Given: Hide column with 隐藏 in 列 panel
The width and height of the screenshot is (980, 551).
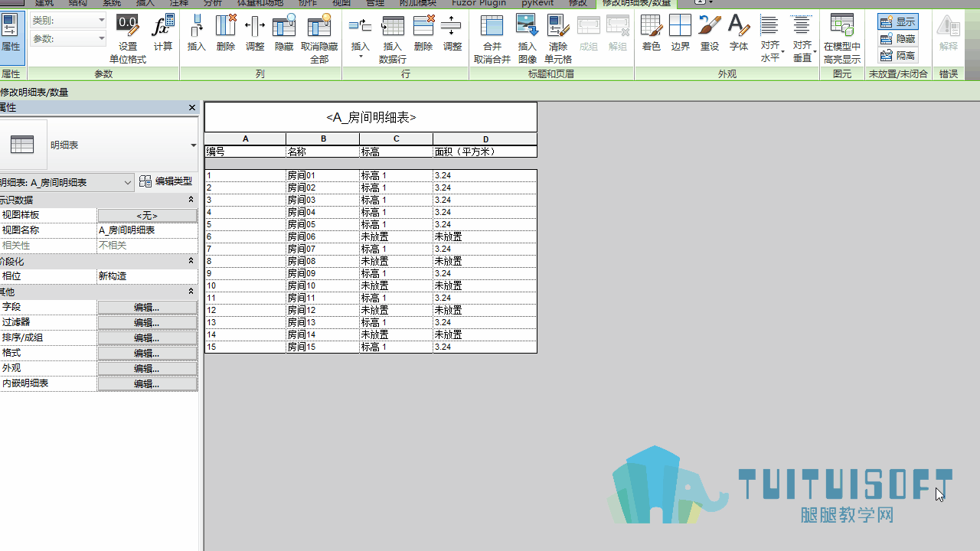Looking at the screenshot, I should [x=284, y=33].
